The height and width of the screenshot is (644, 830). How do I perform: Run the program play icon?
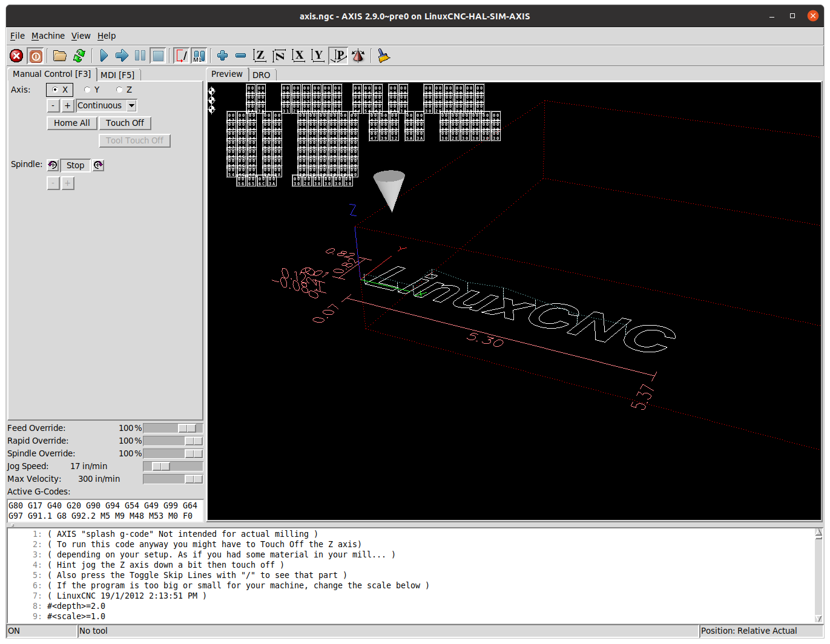(x=104, y=56)
